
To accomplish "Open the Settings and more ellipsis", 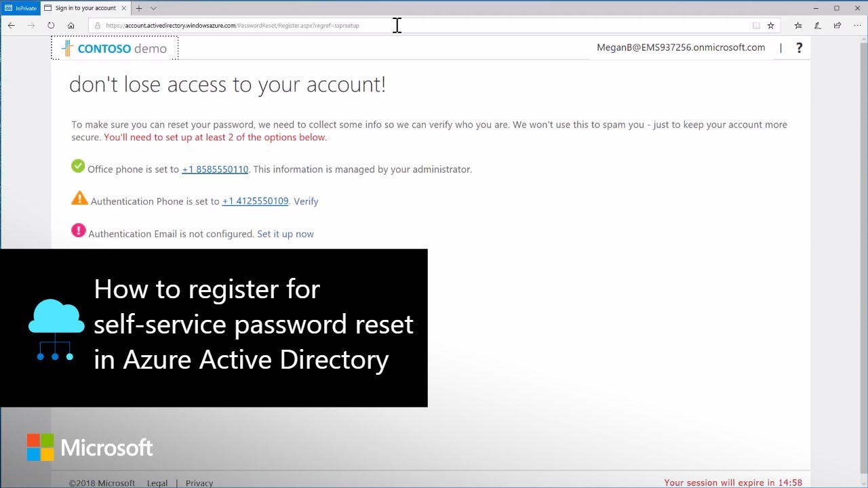I will click(857, 26).
